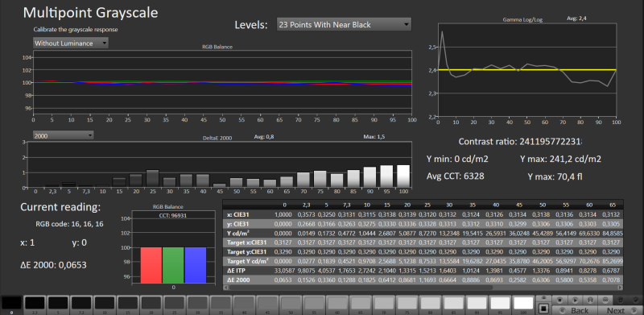Screen dimensions: 644x315
Task: Click the 100 bar in DeltaE 2000 chart
Action: (x=403, y=176)
